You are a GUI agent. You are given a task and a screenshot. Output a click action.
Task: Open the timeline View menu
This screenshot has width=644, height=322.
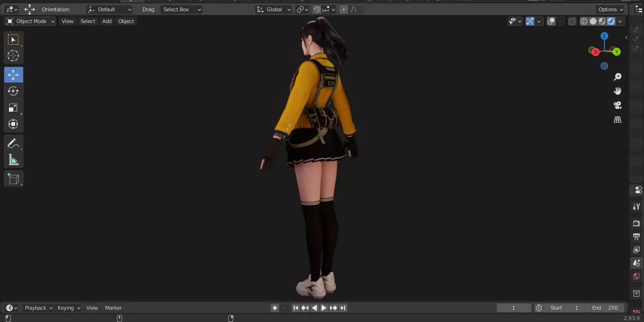click(92, 308)
